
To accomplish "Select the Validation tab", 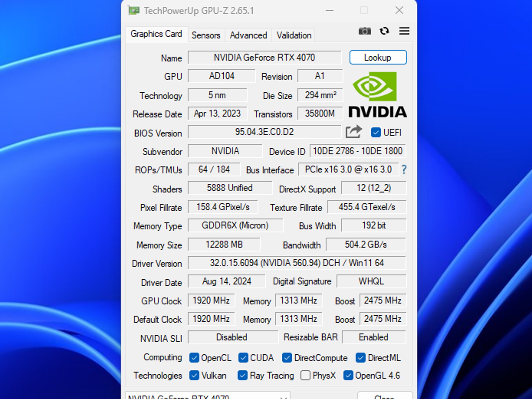I will (293, 35).
